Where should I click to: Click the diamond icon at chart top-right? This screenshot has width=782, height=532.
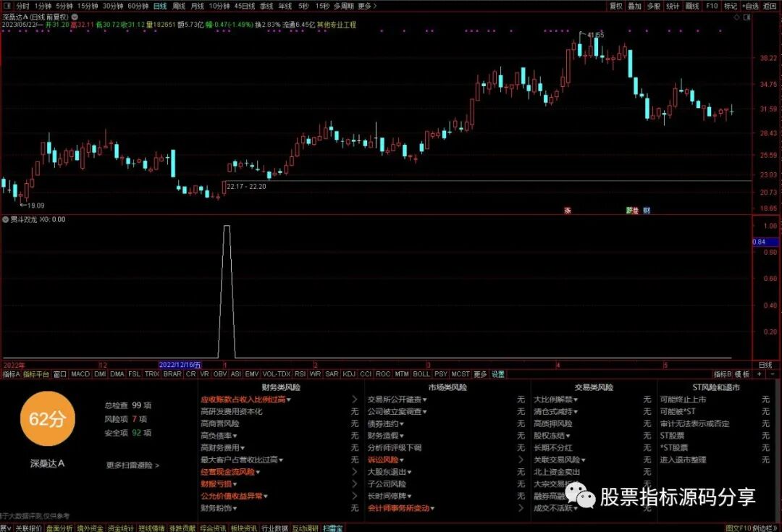(736, 17)
